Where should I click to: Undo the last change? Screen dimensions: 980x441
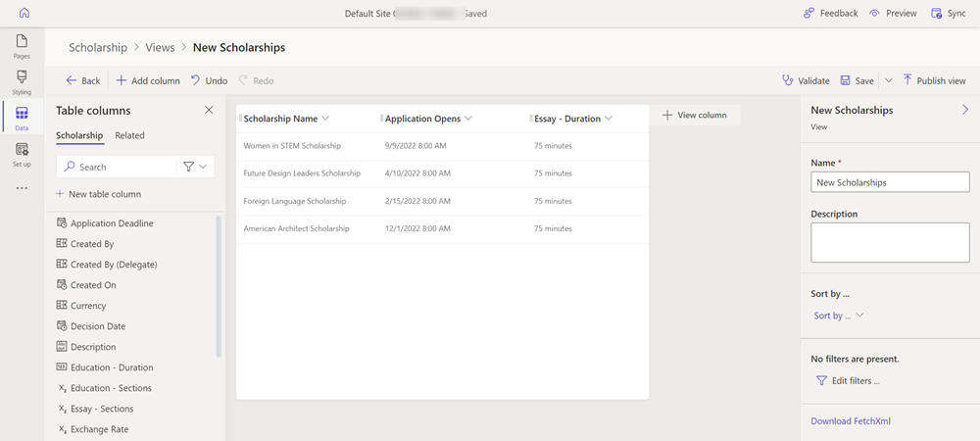pyautogui.click(x=210, y=80)
